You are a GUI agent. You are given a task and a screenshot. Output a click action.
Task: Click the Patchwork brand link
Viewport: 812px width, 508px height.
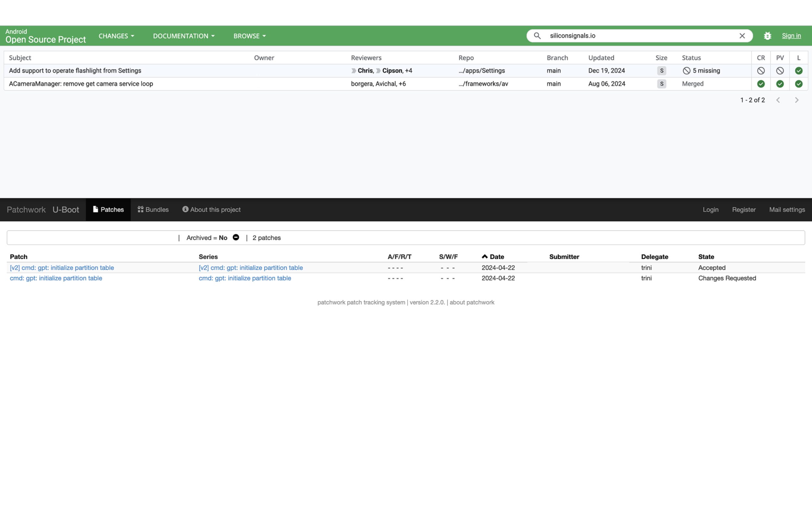pos(26,210)
